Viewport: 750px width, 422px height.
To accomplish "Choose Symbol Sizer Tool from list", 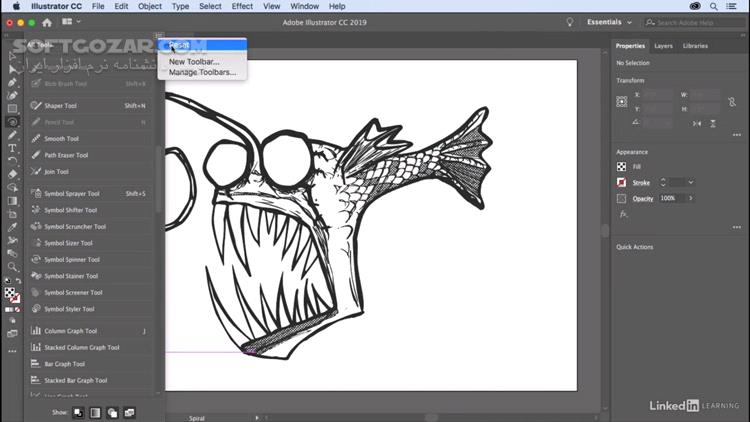I will pyautogui.click(x=88, y=243).
